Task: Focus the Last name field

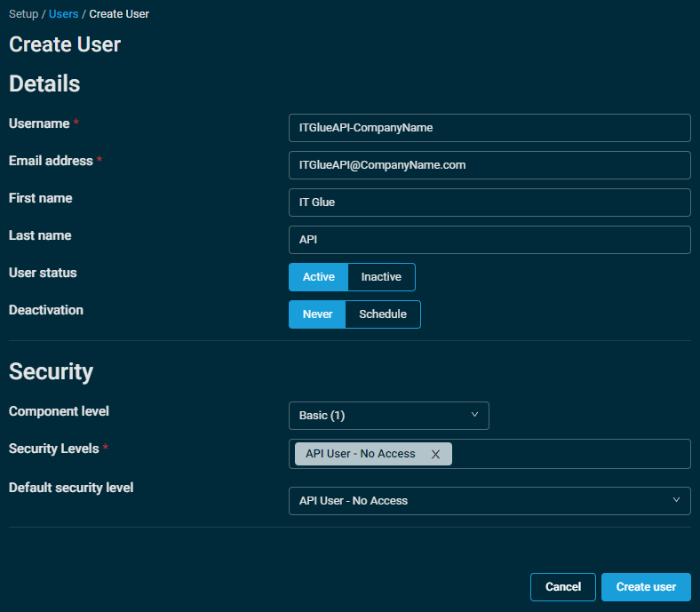Action: coord(489,240)
